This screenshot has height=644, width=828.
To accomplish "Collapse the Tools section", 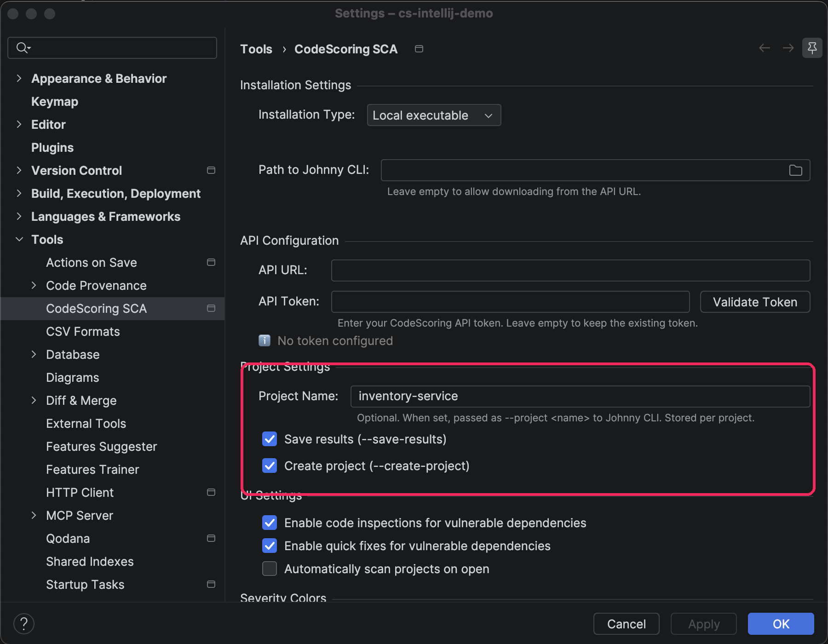I will point(19,239).
